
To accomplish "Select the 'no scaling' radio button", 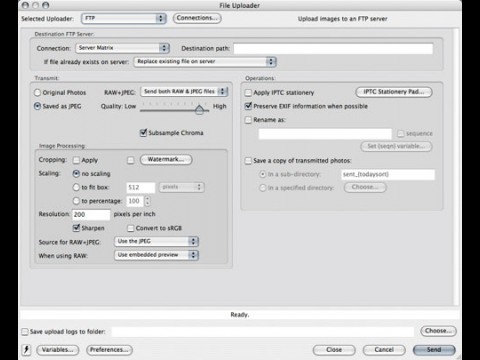I will 76,174.
